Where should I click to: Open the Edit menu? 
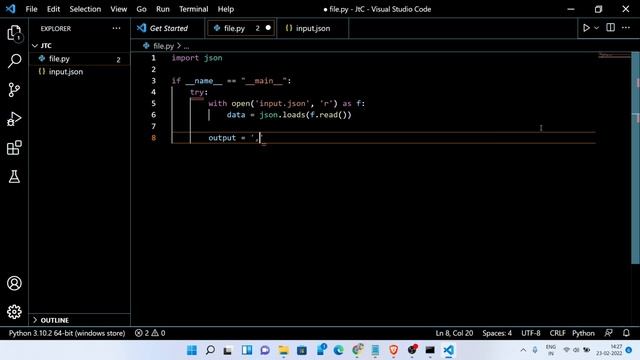pyautogui.click(x=53, y=9)
